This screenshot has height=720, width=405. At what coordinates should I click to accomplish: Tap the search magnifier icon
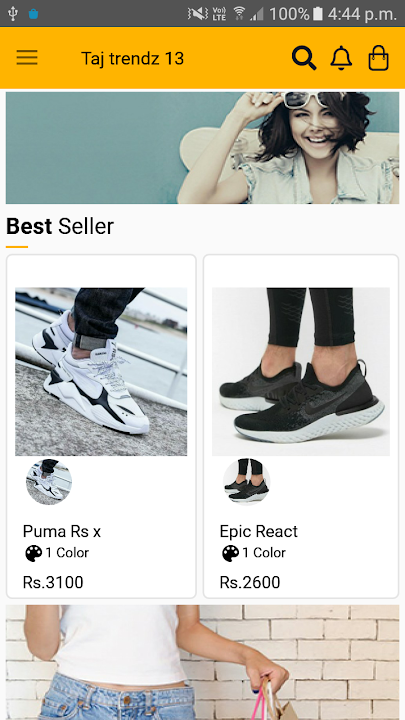pyautogui.click(x=304, y=58)
